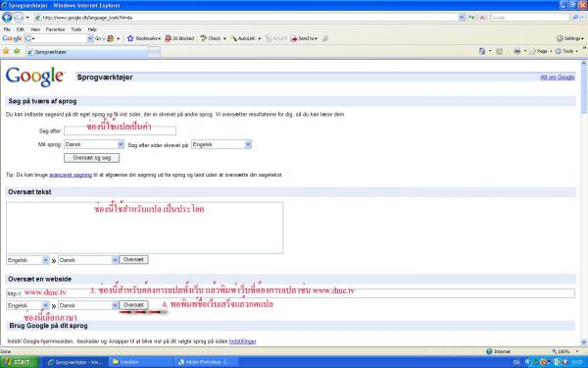588x368 pixels.
Task: Open the Tools command bar menu
Action: [x=566, y=51]
